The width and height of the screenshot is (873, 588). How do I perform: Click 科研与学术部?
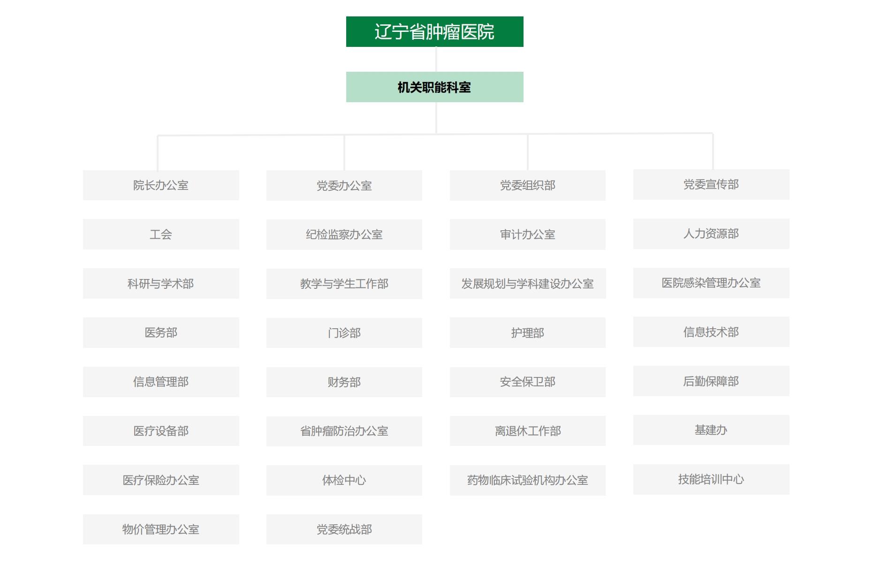coord(161,283)
